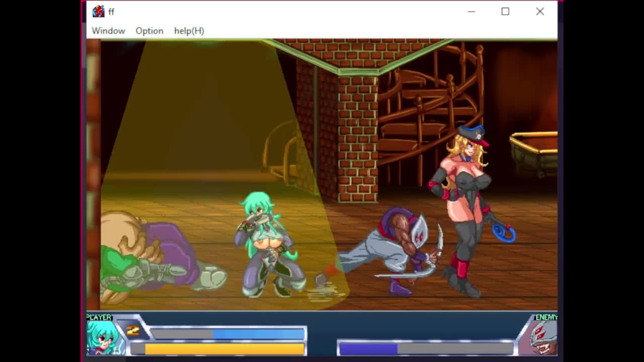Click the purple enemy health bar
The image size is (644, 362).
(x=368, y=349)
